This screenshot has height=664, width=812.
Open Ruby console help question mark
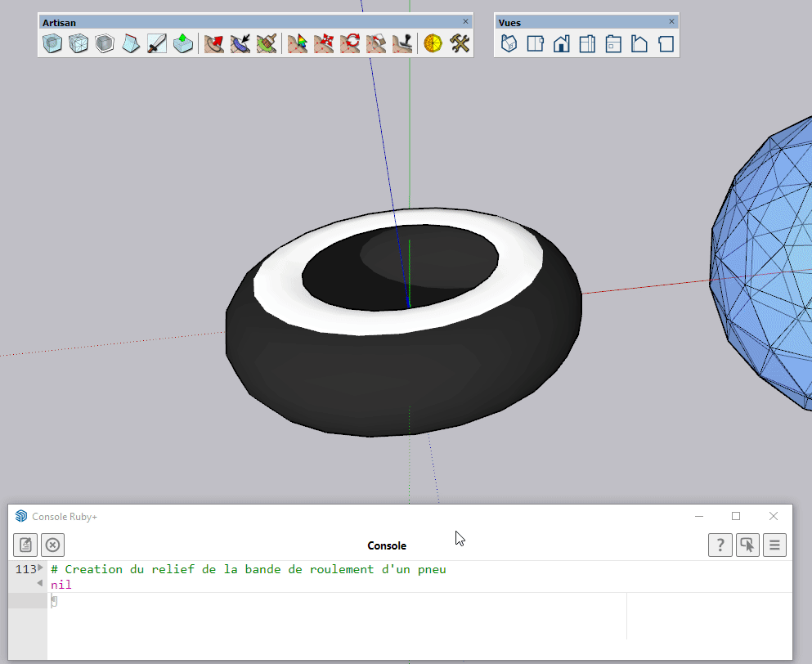click(720, 545)
